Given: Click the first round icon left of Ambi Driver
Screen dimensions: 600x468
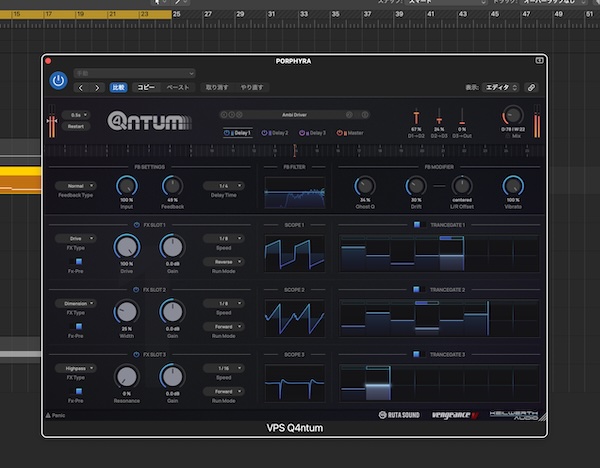Looking at the screenshot, I should [224, 115].
